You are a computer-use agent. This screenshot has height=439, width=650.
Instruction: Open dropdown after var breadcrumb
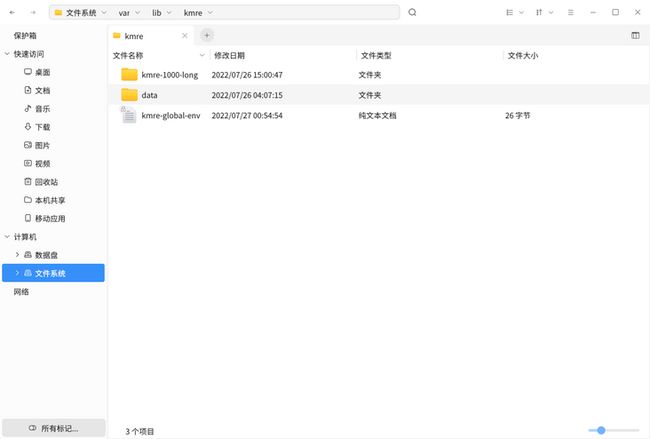coord(137,13)
